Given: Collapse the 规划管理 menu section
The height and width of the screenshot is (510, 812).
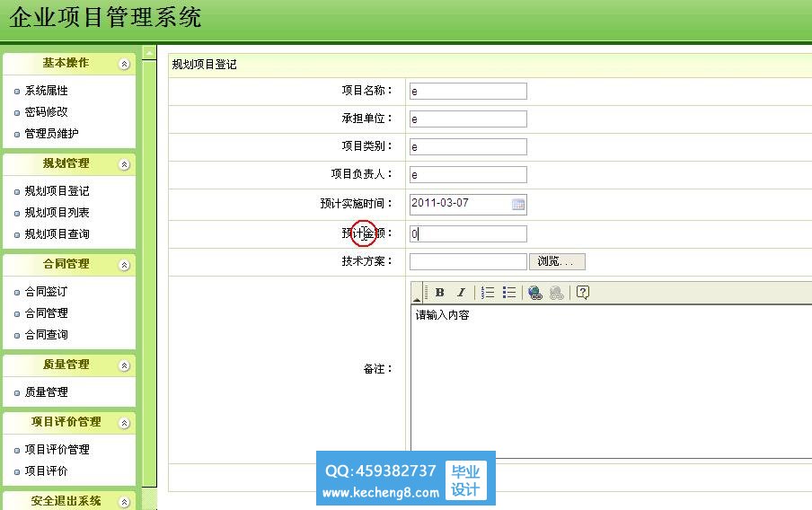Looking at the screenshot, I should [x=124, y=164].
